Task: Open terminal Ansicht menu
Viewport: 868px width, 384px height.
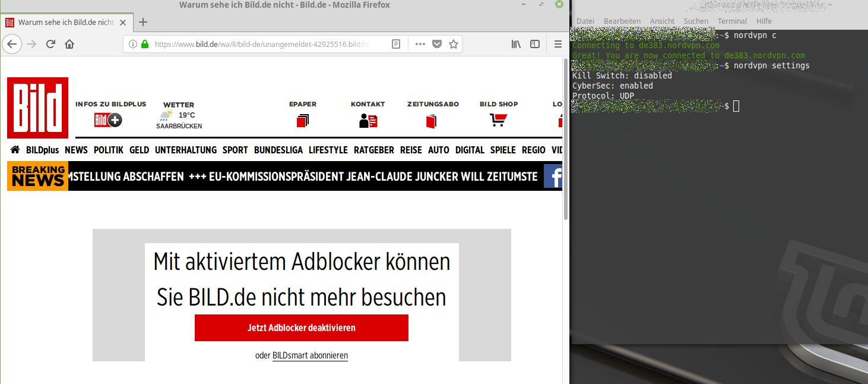Action: (x=662, y=21)
